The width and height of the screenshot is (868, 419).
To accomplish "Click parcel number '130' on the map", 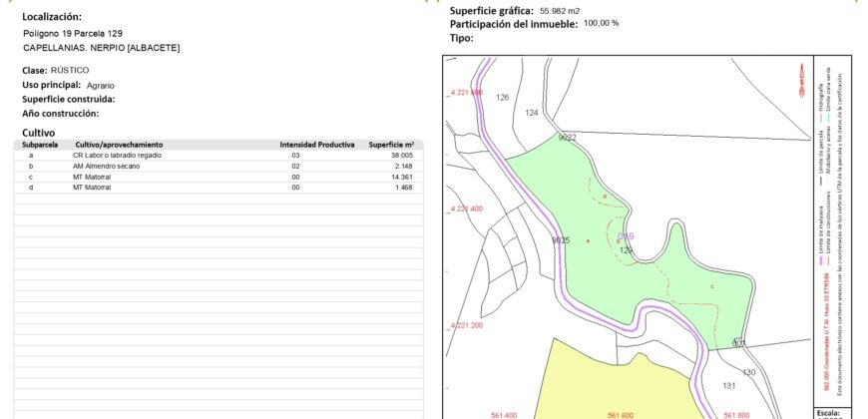I will (748, 372).
